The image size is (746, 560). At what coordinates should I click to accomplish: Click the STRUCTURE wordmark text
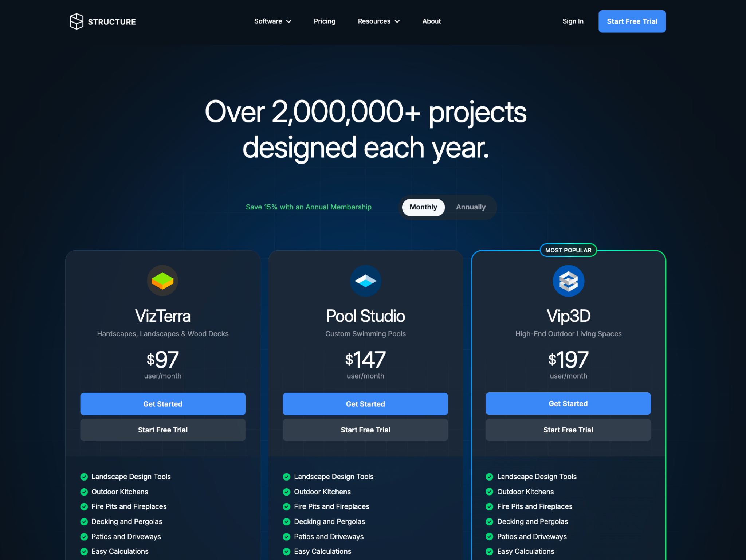tap(112, 22)
